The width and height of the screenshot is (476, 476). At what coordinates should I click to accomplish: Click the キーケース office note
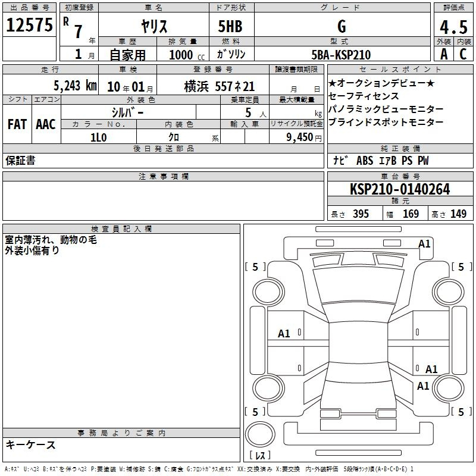click(30, 445)
